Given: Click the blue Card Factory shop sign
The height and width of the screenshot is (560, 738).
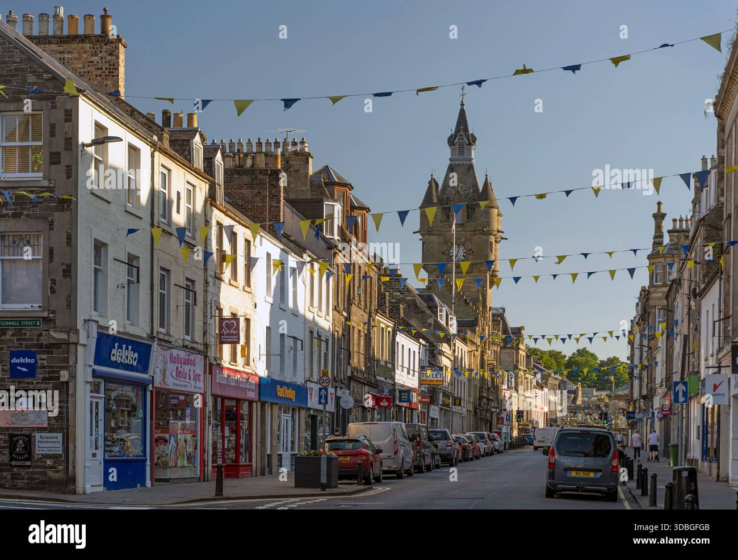Looking at the screenshot, I should 283,391.
